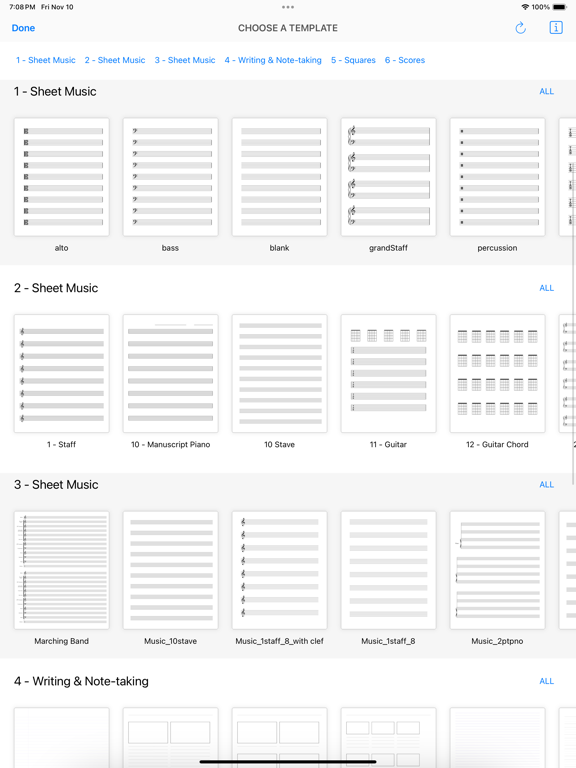
Task: Show ALL Writing & Note-taking templates
Action: [547, 681]
